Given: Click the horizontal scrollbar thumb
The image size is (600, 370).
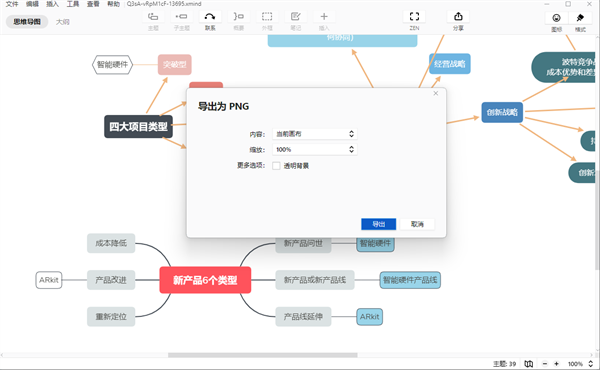Looking at the screenshot, I should click(262, 355).
